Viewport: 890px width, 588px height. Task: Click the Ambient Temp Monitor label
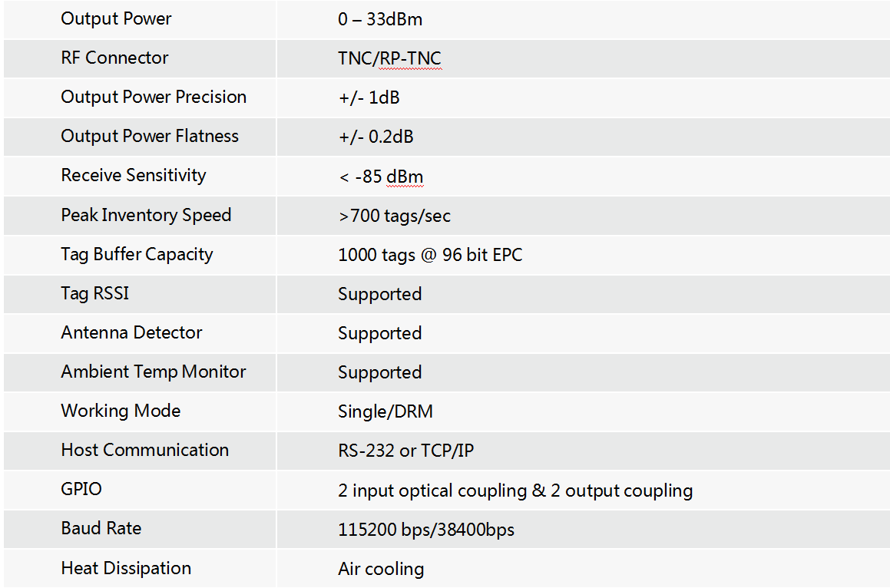[x=154, y=372]
